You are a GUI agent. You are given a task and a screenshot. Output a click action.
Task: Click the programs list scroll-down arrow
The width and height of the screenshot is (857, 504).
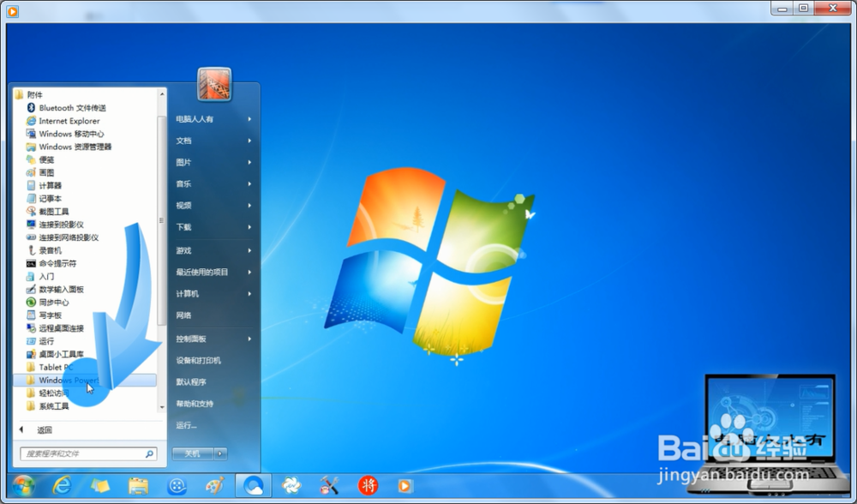click(x=162, y=407)
